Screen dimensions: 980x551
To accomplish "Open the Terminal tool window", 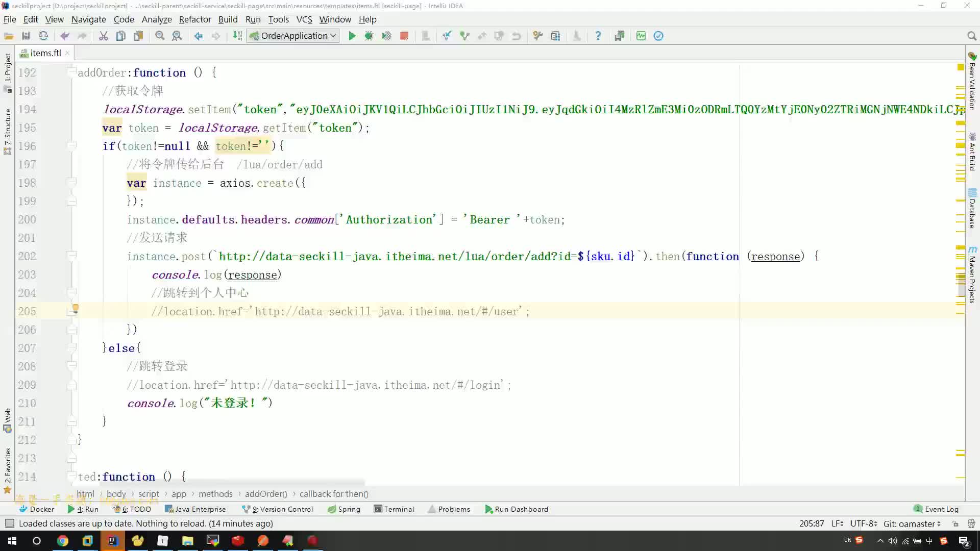I will click(394, 509).
